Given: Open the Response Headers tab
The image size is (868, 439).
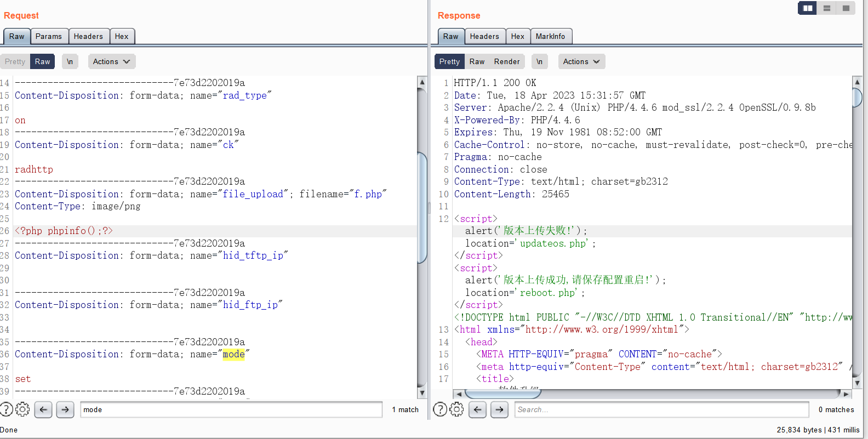Looking at the screenshot, I should point(484,36).
